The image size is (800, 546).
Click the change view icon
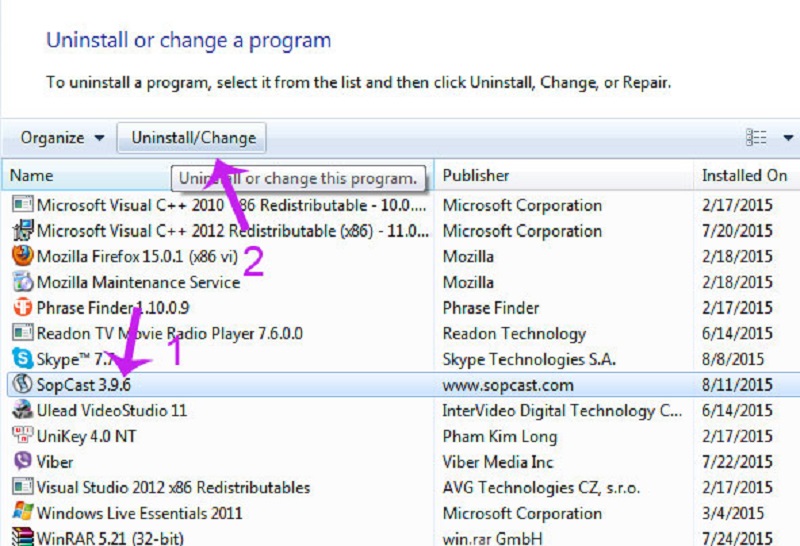point(756,138)
